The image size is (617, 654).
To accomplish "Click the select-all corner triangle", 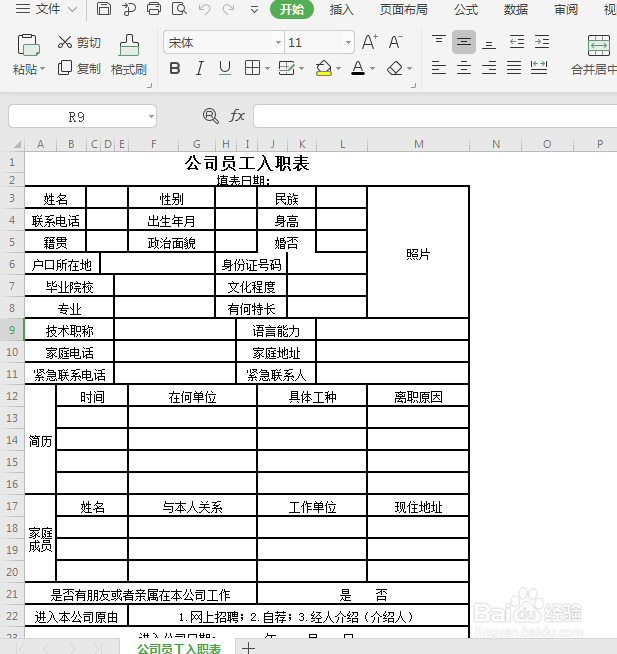I will tap(17, 144).
